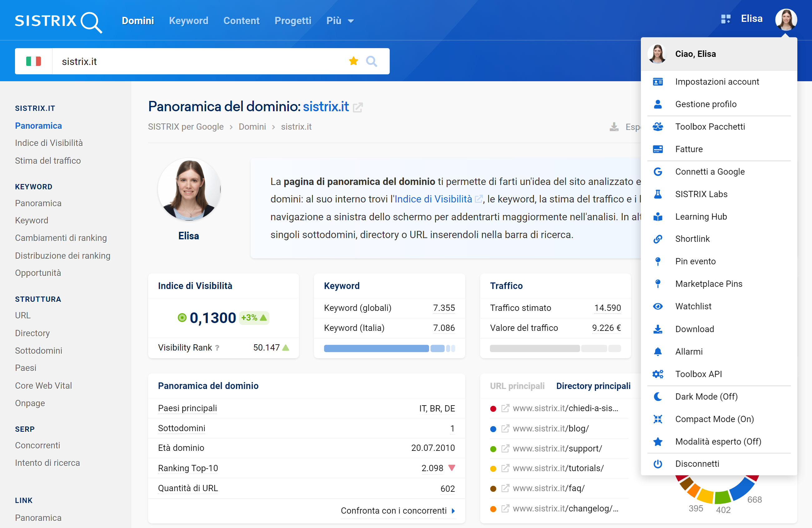
Task: Click Elisa's large profile photo
Action: 189,189
